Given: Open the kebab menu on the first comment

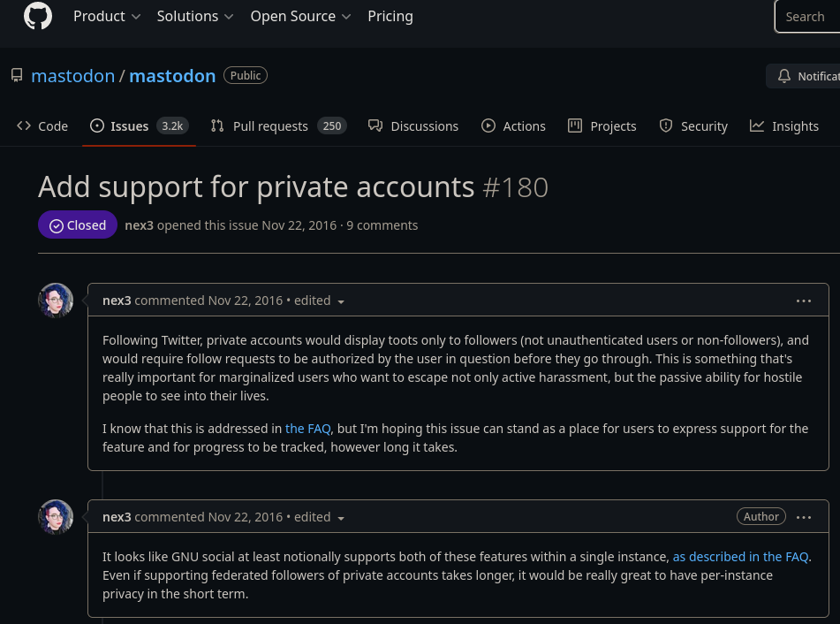Looking at the screenshot, I should coord(804,301).
